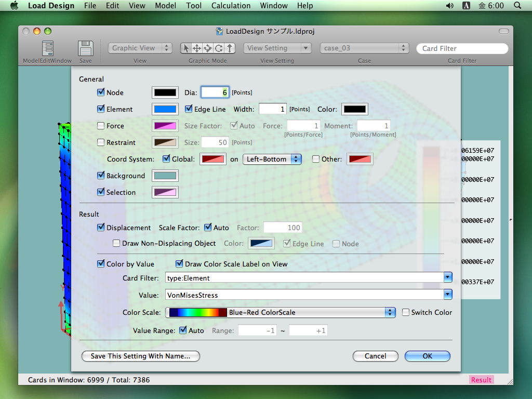Select the up-arrow graphic mode
Image resolution: width=532 pixels, height=399 pixels.
230,48
